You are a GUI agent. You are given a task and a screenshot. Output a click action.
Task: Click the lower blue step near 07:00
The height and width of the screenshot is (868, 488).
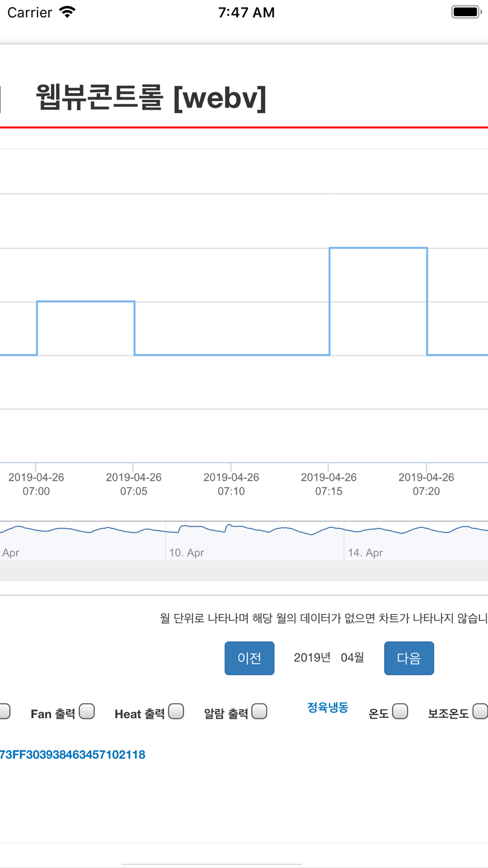[86, 302]
